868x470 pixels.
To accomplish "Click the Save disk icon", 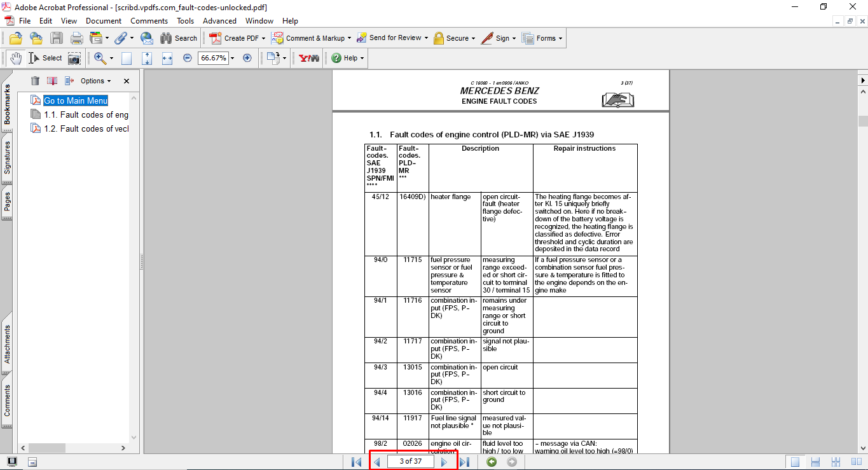I will pyautogui.click(x=57, y=38).
